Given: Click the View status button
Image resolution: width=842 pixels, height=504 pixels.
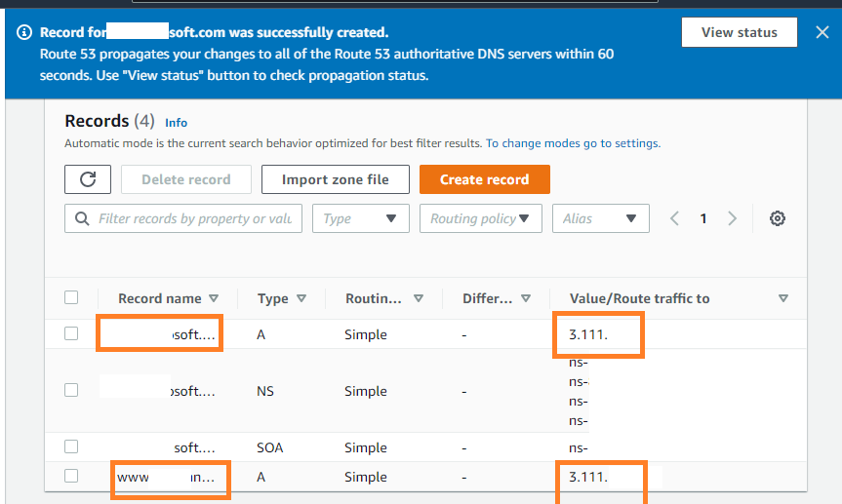Looking at the screenshot, I should pos(739,32).
